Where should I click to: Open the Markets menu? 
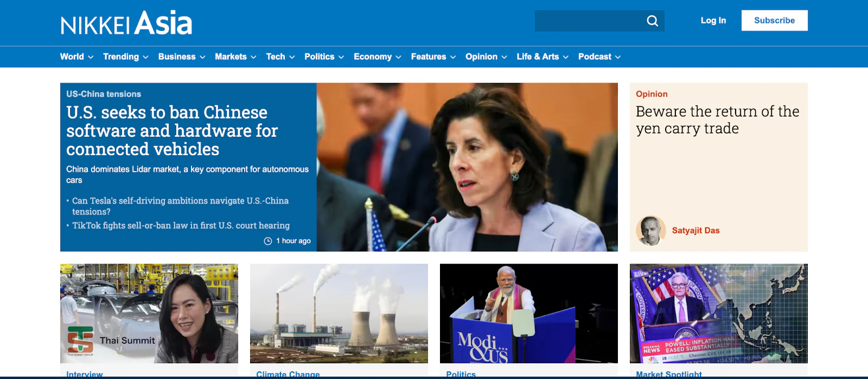click(x=235, y=56)
